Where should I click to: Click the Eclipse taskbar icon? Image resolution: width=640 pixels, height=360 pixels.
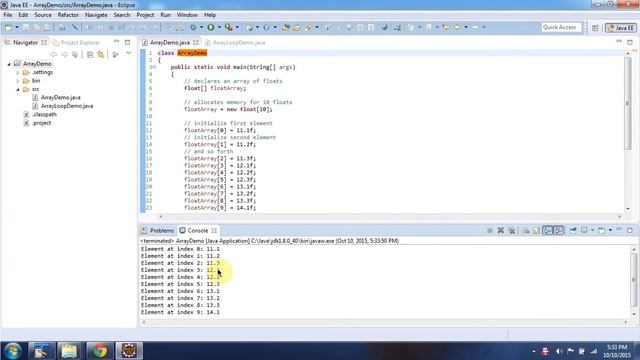pos(129,351)
